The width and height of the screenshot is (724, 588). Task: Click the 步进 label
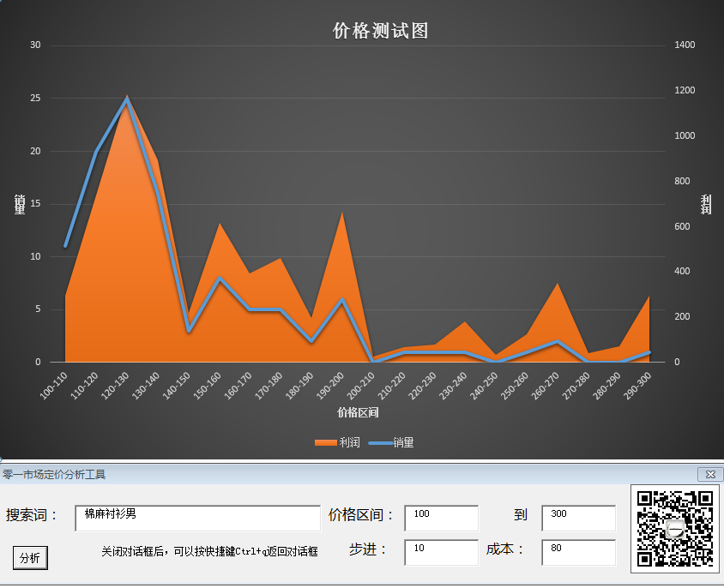367,549
